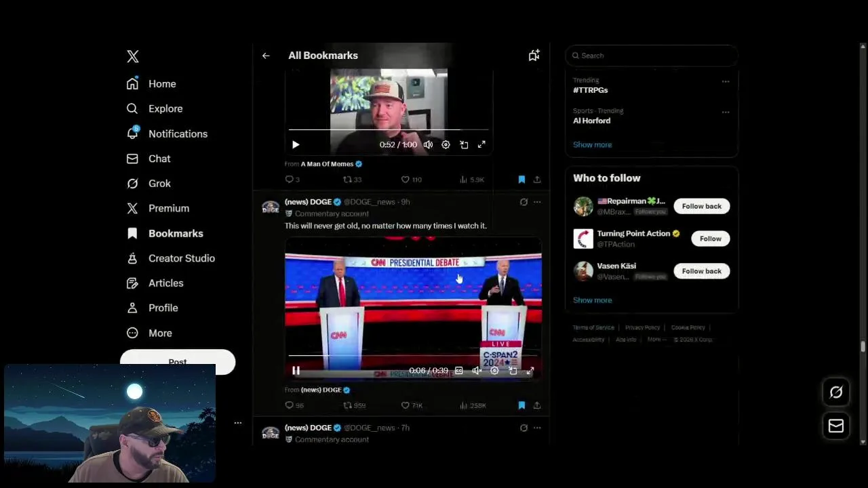The width and height of the screenshot is (868, 488).
Task: Go back using the back arrow
Action: [266, 56]
